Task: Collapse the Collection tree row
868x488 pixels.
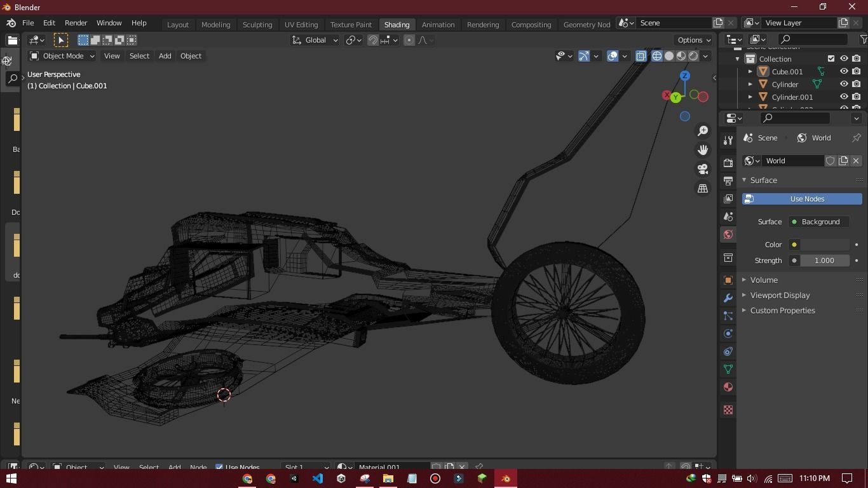Action: (x=738, y=59)
